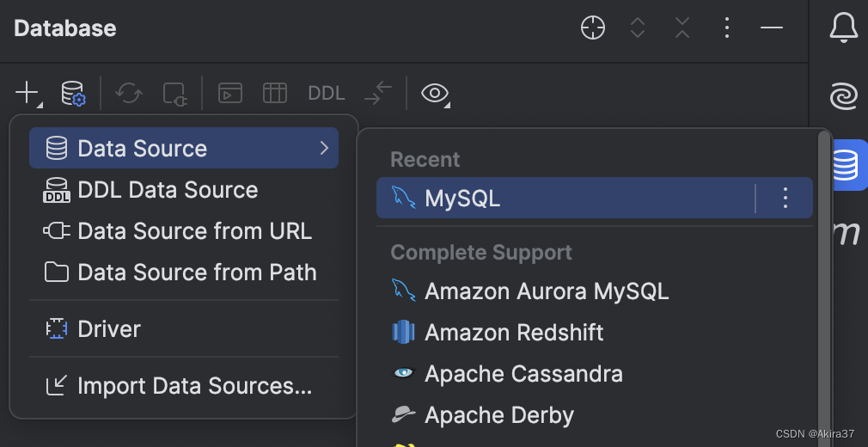868x447 pixels.
Task: Expand the Data Source submenu arrow
Action: tap(324, 148)
